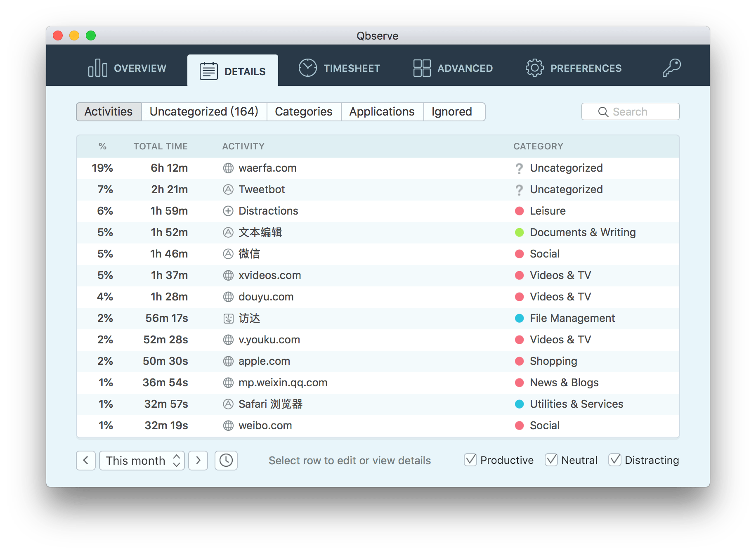Click the Finder icon beside 访达
The width and height of the screenshot is (756, 553).
click(x=228, y=319)
